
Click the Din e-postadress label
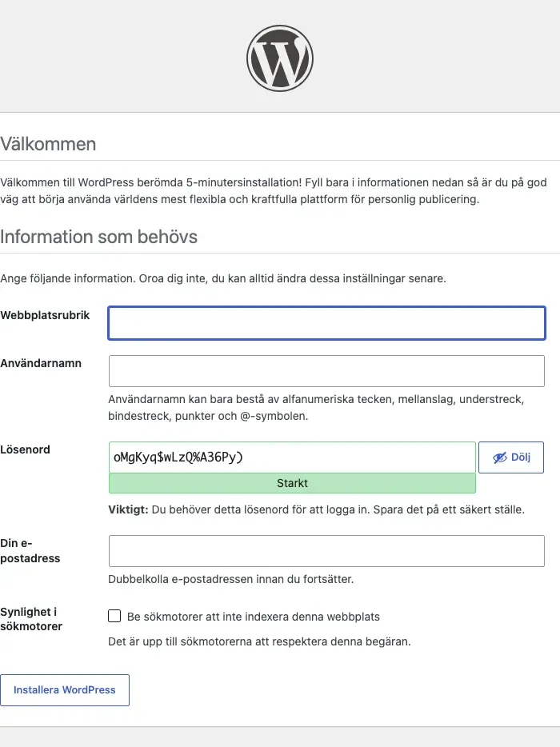pos(30,550)
